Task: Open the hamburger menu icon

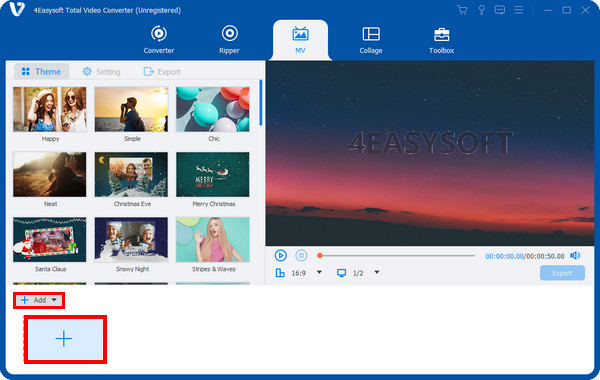Action: pos(518,10)
